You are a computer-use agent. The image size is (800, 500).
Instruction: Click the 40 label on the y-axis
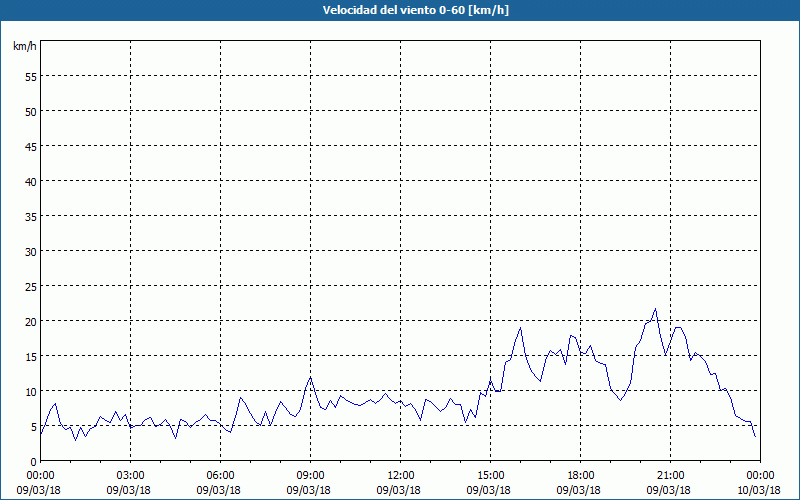[x=30, y=181]
